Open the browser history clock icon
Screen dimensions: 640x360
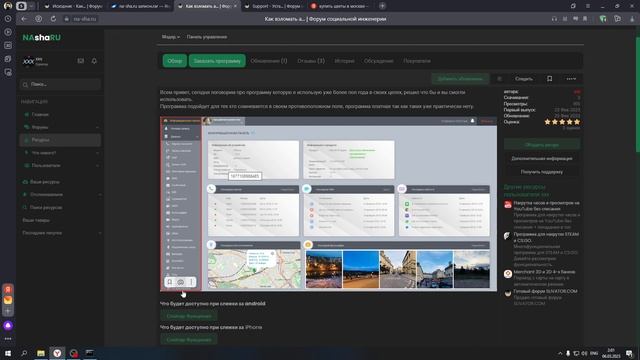click(x=8, y=19)
